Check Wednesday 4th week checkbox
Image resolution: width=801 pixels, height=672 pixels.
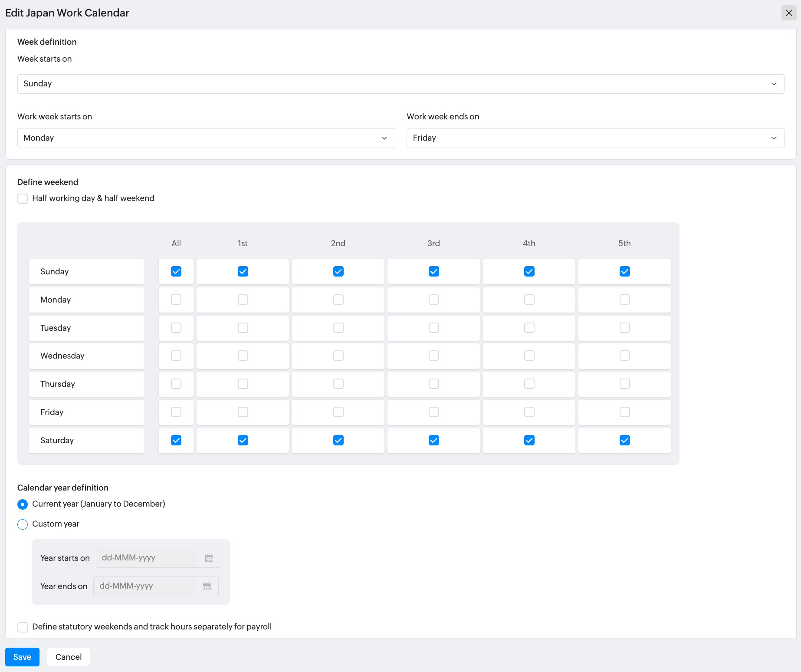(529, 356)
